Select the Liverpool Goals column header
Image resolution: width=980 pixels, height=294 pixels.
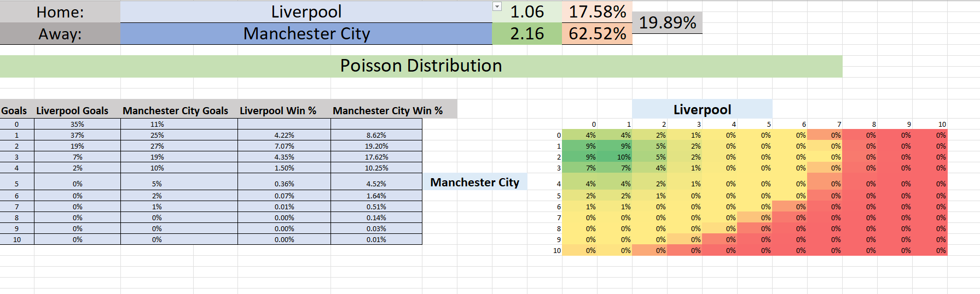72,111
